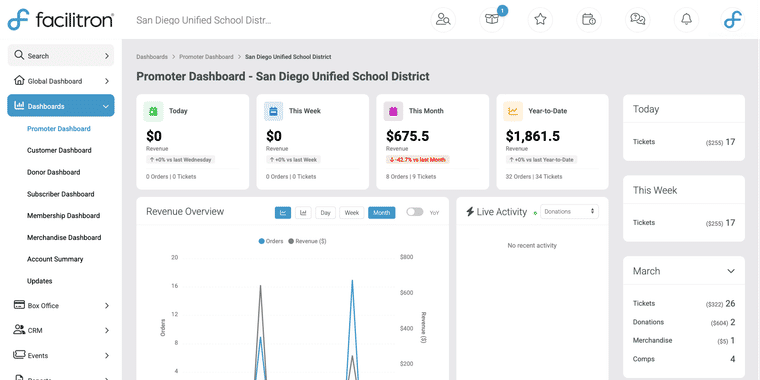This screenshot has width=760, height=380.
Task: Click +0% vs last Wednesday badge
Action: 180,159
